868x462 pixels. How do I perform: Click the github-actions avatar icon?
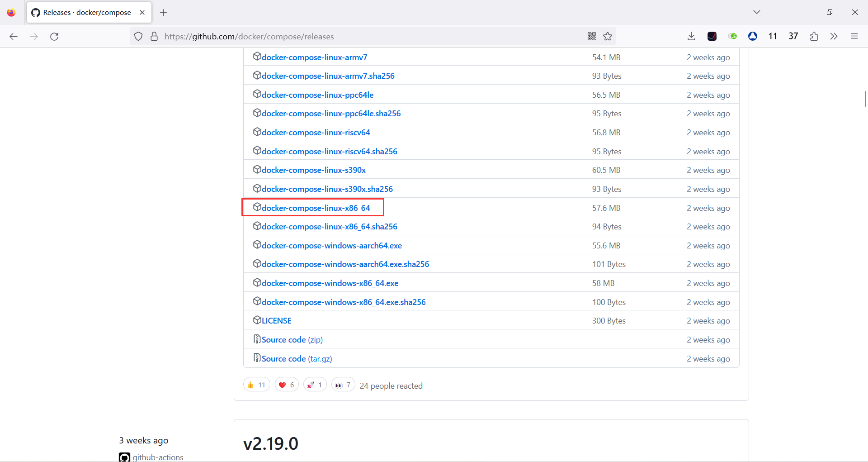[x=124, y=457]
